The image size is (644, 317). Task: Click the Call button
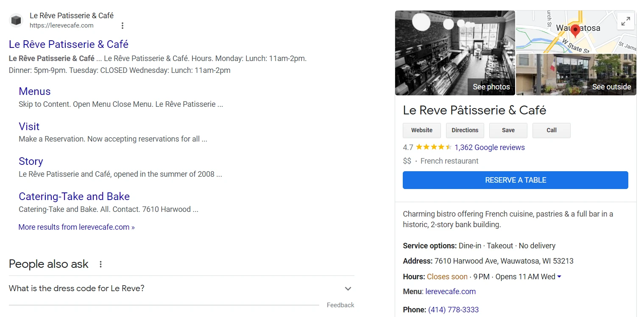[x=552, y=131]
